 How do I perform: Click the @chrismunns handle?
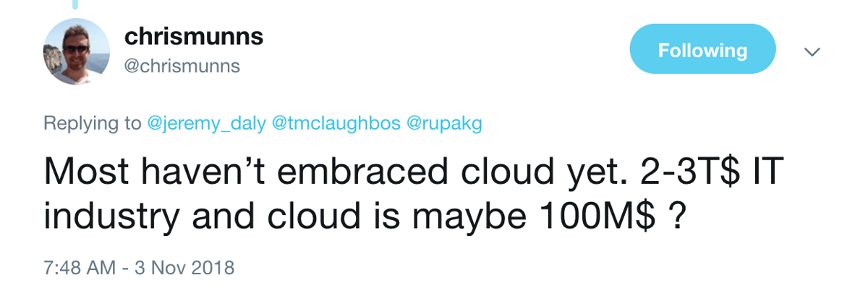coord(182,67)
